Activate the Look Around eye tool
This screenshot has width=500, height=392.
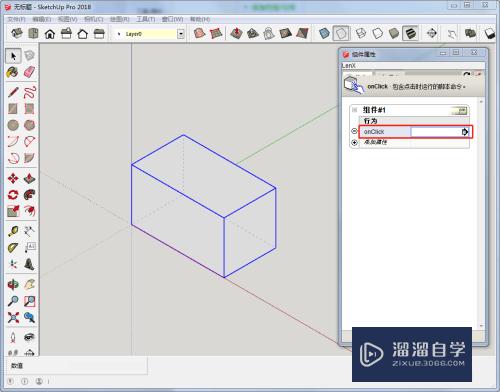coord(29,337)
